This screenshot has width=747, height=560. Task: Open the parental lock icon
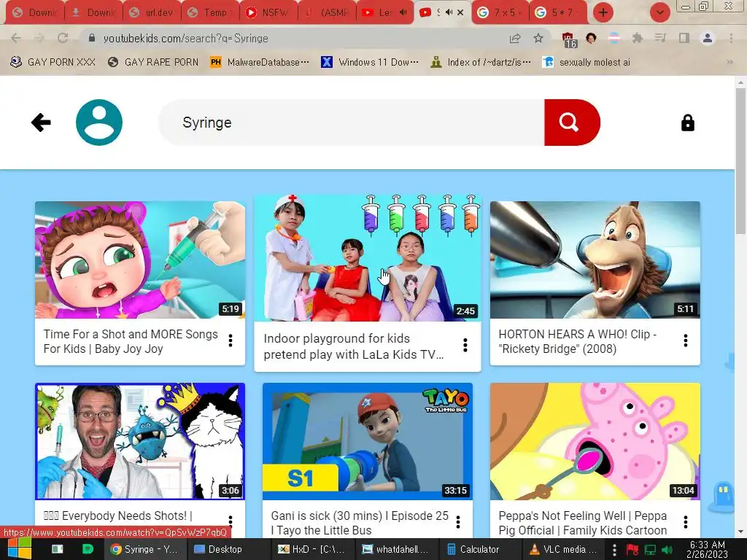pos(687,122)
